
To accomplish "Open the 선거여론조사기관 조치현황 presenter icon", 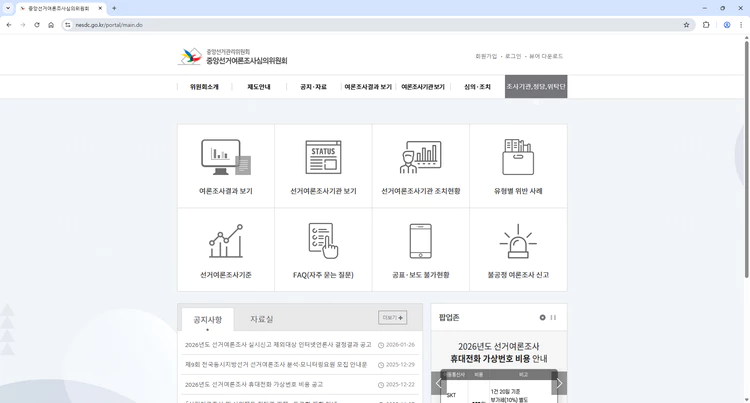I will [x=420, y=157].
